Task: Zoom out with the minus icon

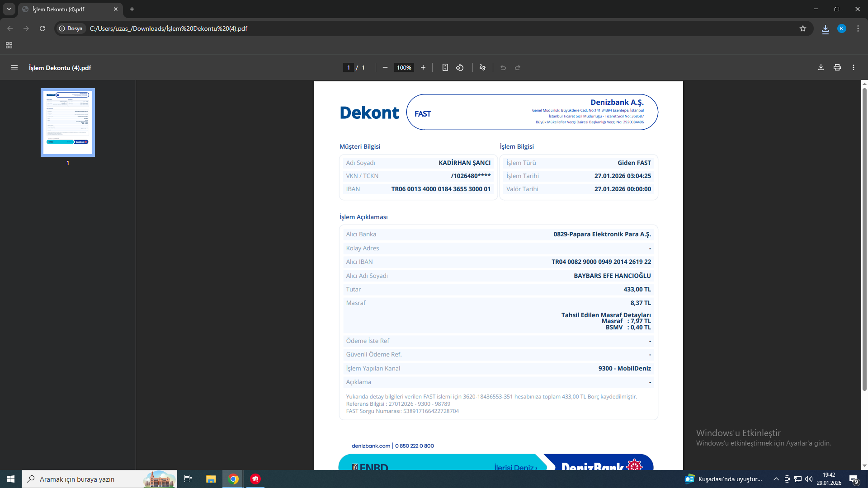Action: [385, 68]
